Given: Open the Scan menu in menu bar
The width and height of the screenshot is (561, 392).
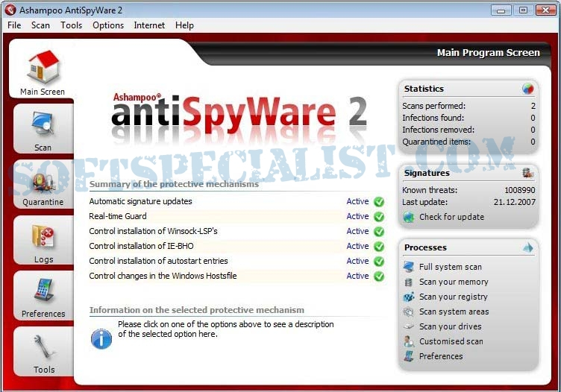Looking at the screenshot, I should click(40, 25).
